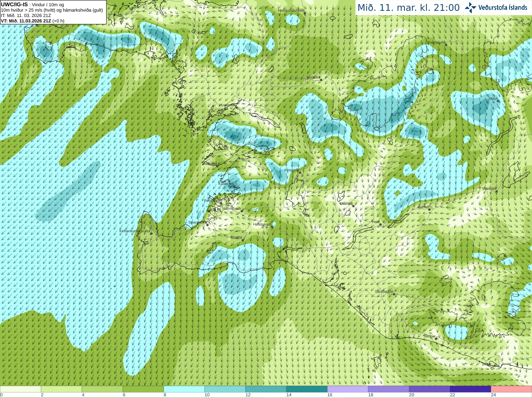Click the 'Veðurstofa Íslands' logo text
Viewport: 532px width, 398px height.
click(503, 7)
